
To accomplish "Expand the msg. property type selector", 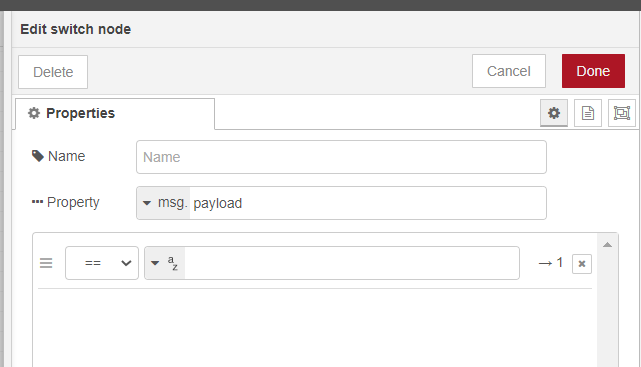I will pyautogui.click(x=164, y=203).
